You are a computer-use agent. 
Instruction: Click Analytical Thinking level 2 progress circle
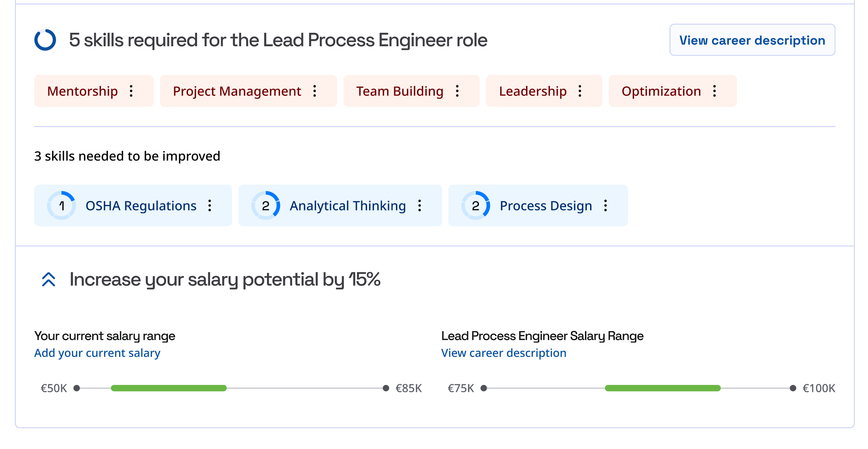(266, 206)
